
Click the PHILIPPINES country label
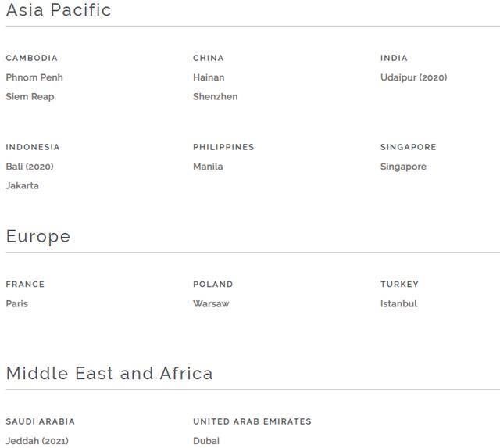[223, 147]
